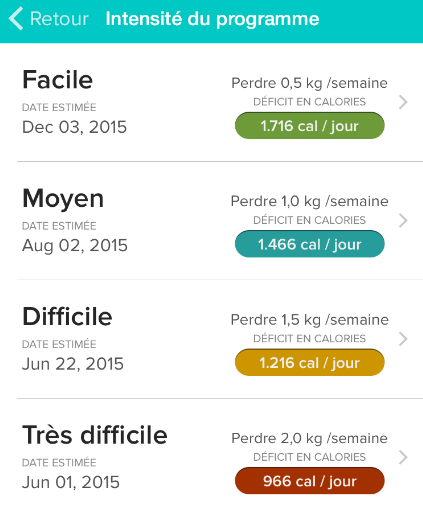Open the Moyen row chevron

tap(403, 220)
